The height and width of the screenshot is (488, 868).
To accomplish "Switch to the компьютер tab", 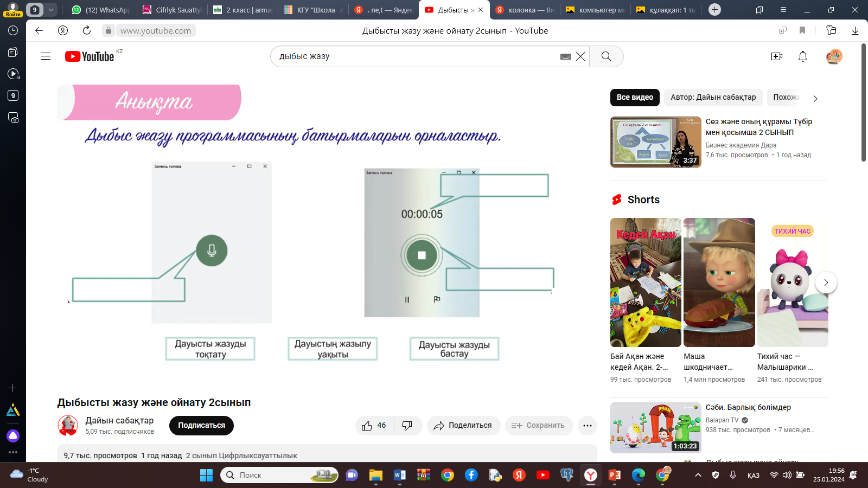I will click(595, 10).
